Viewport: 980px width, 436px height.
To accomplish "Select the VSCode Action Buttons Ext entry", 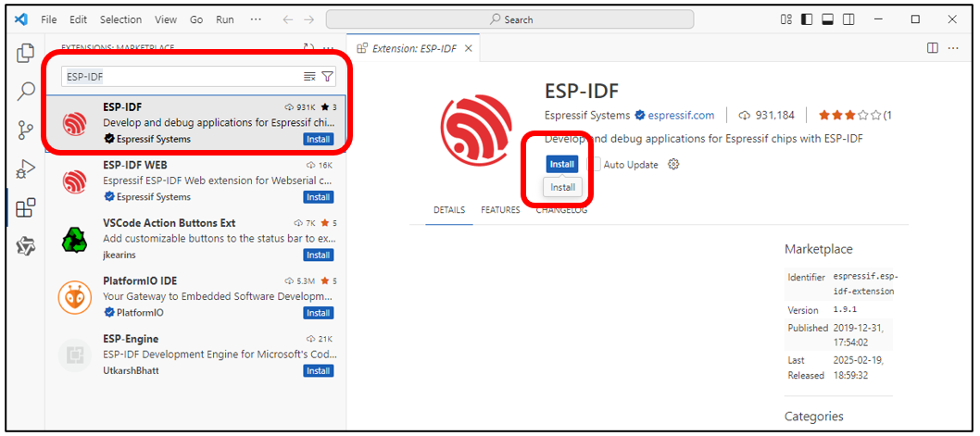I will point(195,239).
